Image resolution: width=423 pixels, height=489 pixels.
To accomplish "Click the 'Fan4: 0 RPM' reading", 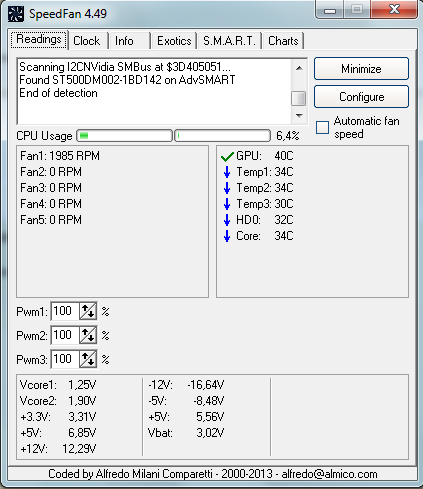I will (x=51, y=204).
